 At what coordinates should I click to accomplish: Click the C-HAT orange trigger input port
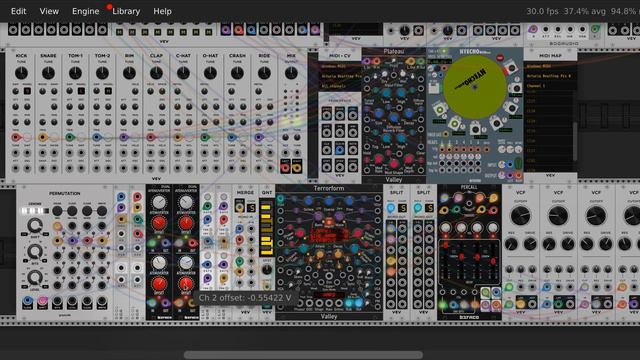178,138
